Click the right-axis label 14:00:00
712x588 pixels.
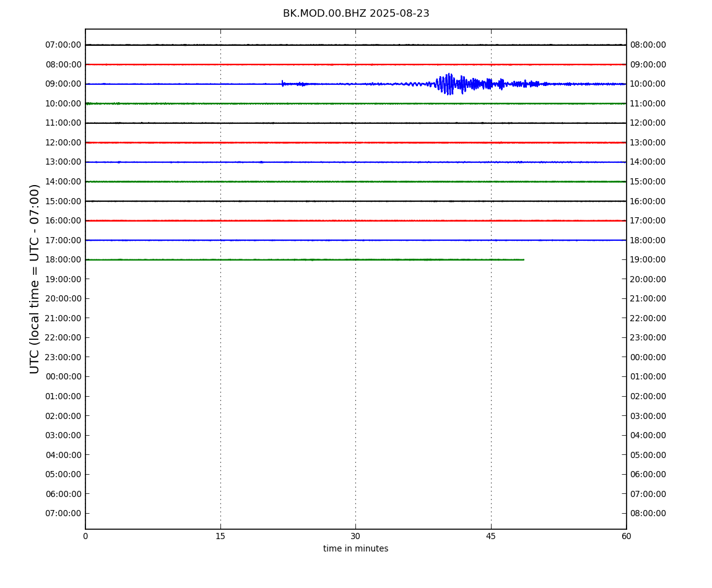[x=648, y=162]
